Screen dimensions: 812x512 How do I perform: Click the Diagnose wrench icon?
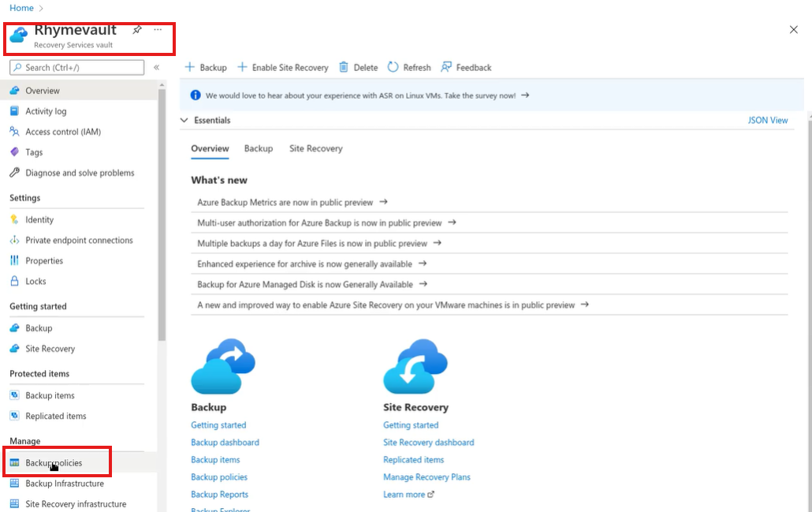point(14,173)
